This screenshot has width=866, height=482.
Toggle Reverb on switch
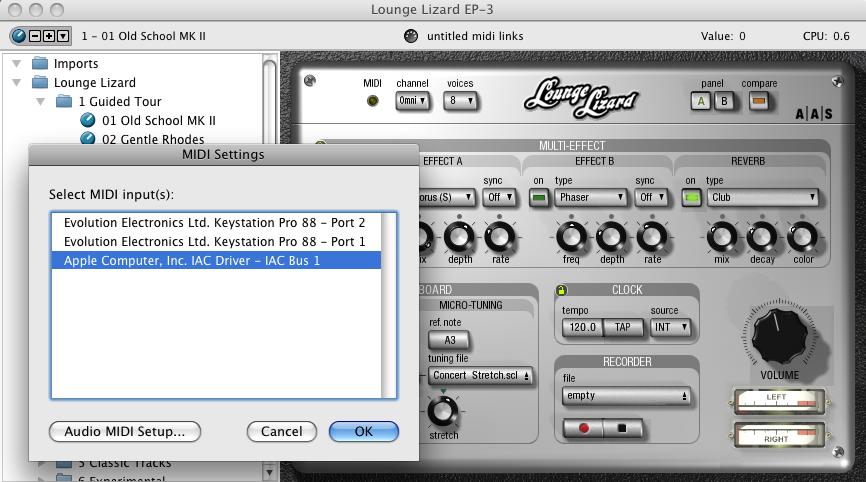(x=691, y=198)
